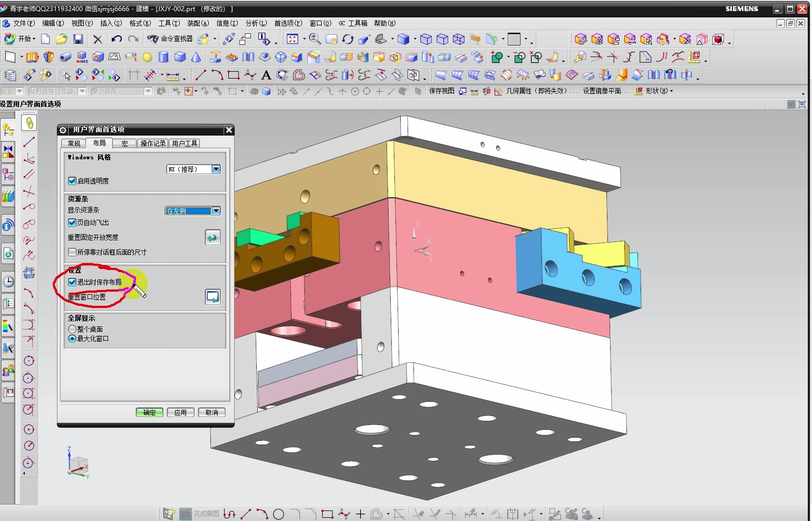
Task: Click the delete X icon in toolbar
Action: [x=98, y=39]
